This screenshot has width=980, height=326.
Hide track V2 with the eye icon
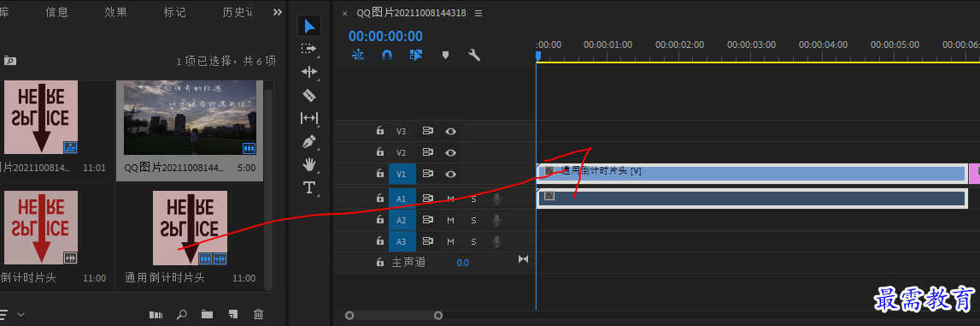point(450,152)
